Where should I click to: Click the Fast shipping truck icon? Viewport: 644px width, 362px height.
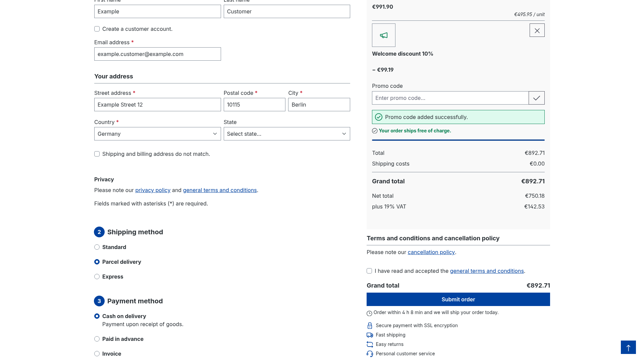click(370, 335)
